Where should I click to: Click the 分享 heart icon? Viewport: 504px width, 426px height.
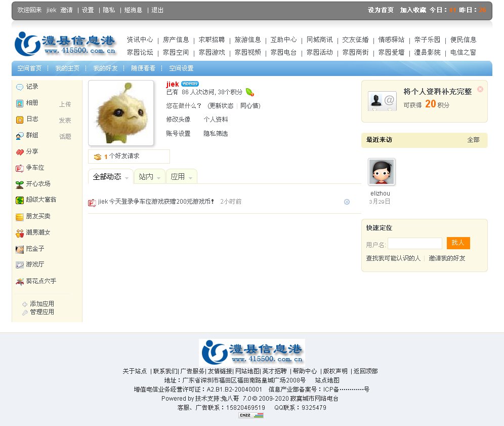point(20,152)
